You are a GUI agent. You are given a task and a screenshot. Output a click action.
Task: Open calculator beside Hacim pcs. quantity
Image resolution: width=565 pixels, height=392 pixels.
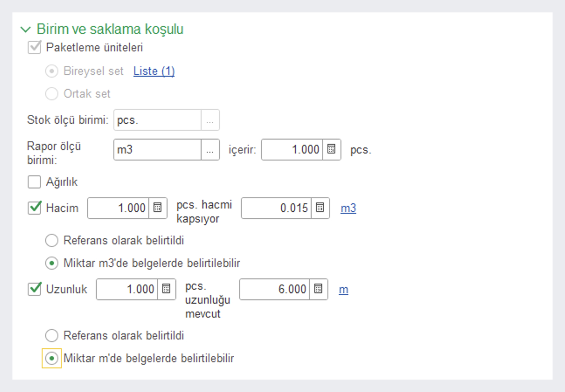pyautogui.click(x=158, y=208)
